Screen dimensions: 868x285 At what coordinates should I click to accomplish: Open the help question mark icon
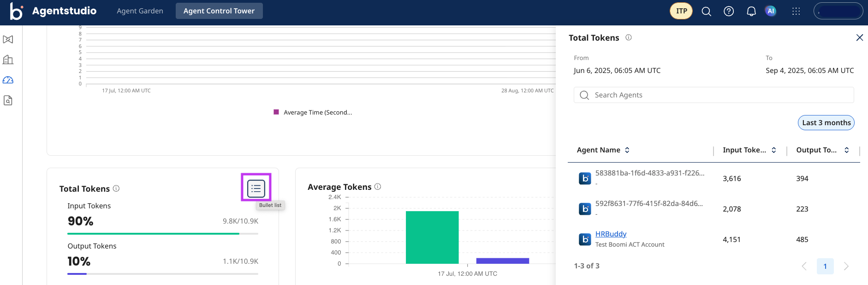click(729, 12)
